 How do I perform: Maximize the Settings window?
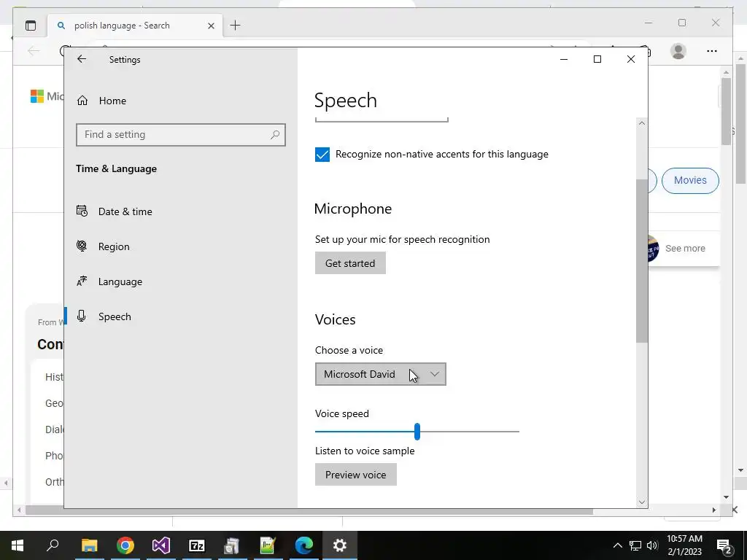point(597,59)
